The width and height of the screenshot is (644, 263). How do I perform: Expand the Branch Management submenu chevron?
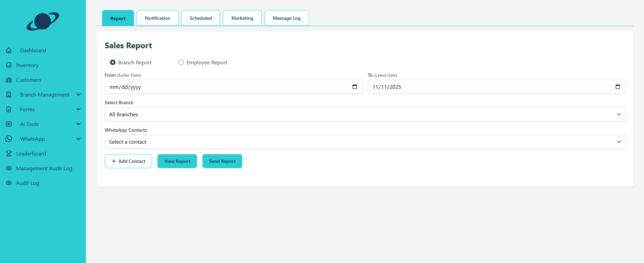tap(79, 94)
